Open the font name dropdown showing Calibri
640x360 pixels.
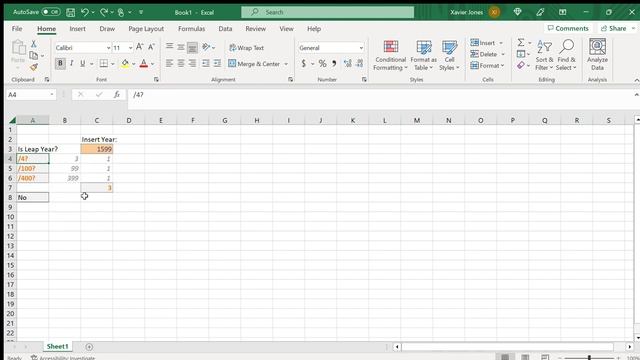[109, 48]
